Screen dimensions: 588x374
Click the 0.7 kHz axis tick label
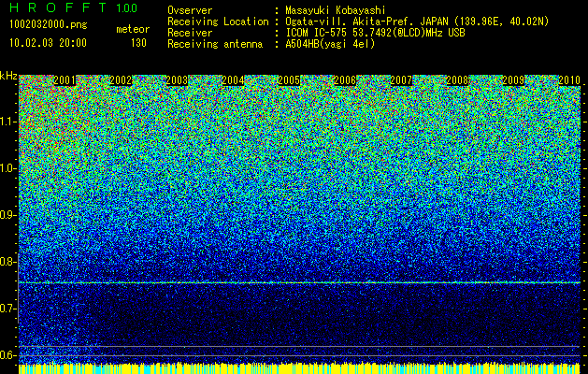click(x=7, y=309)
